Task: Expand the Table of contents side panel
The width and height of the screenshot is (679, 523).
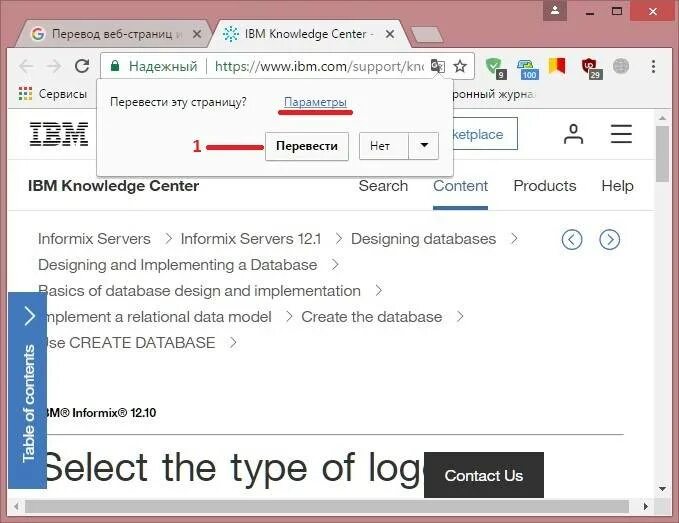Action: click(28, 390)
